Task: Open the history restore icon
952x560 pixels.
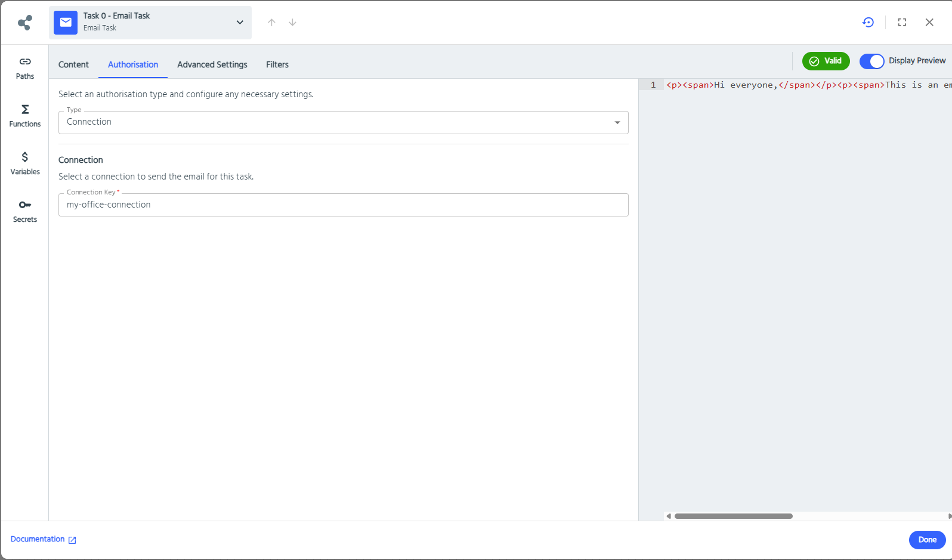Action: (x=868, y=22)
